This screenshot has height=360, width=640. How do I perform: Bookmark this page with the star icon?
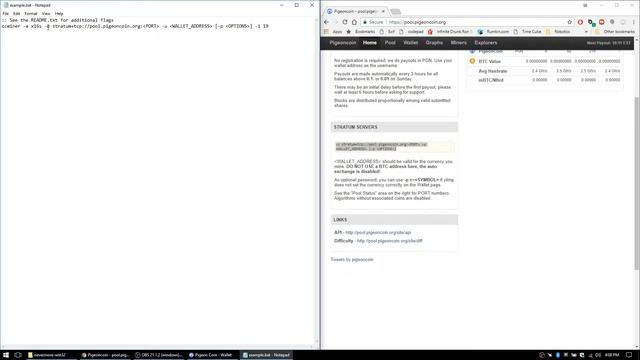click(x=569, y=22)
